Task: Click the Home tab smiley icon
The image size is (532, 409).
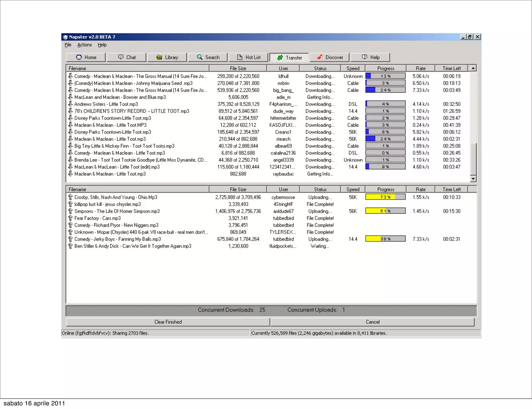Action: (x=79, y=57)
